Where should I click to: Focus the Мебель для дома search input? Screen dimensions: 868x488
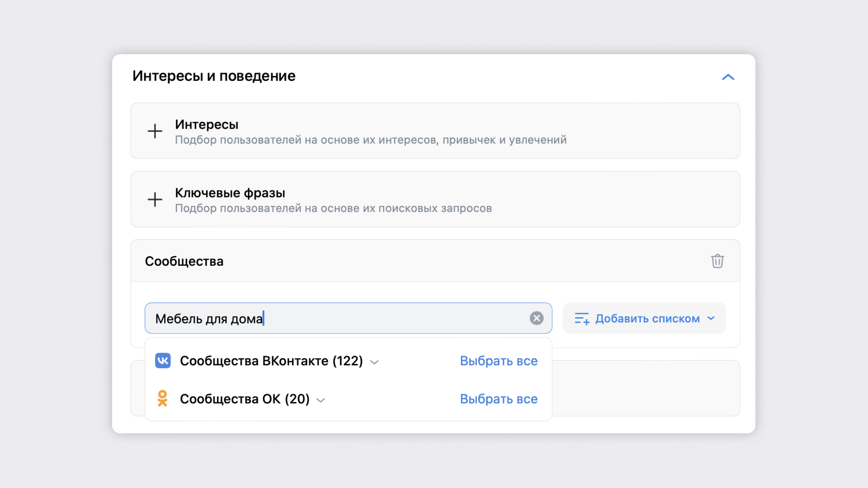[348, 318]
